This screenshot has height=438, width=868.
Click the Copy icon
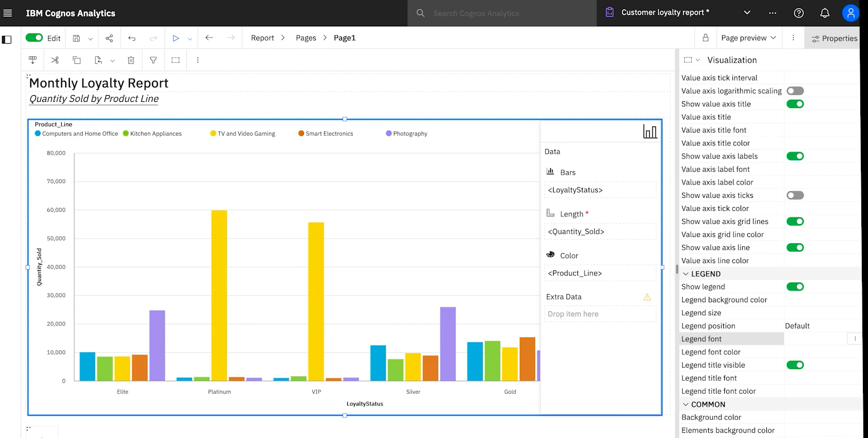77,60
